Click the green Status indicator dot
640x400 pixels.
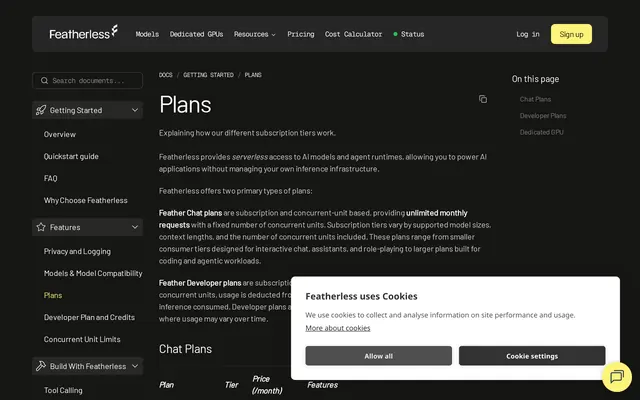click(395, 34)
